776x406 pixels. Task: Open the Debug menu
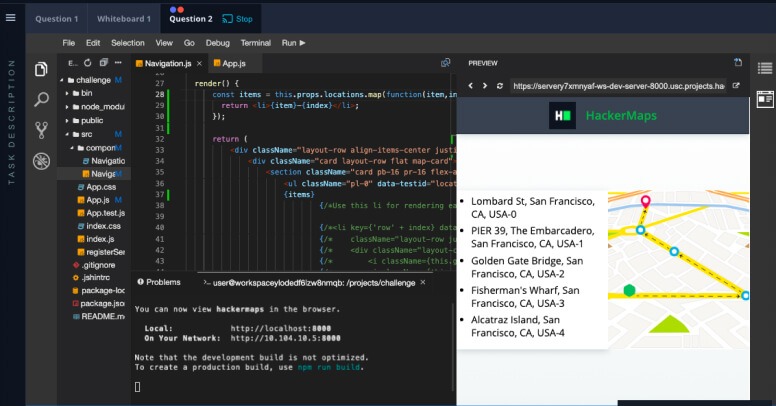tap(218, 43)
